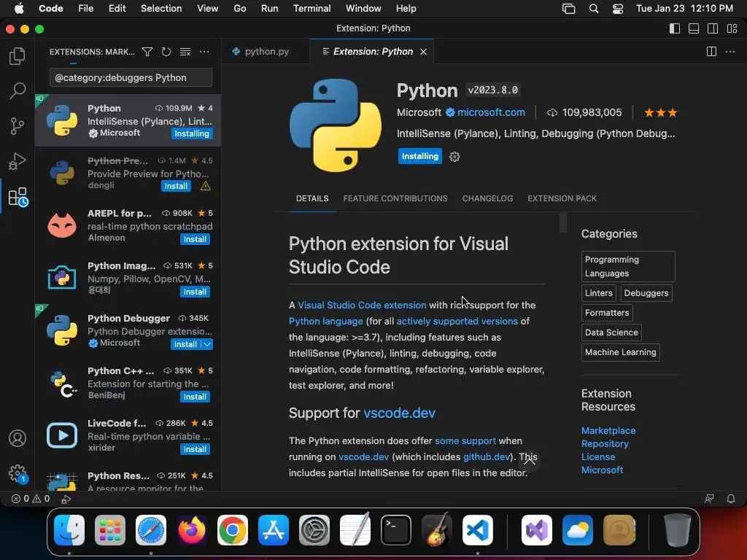This screenshot has height=560, width=747.
Task: Open vscode.dev heading link
Action: (399, 413)
